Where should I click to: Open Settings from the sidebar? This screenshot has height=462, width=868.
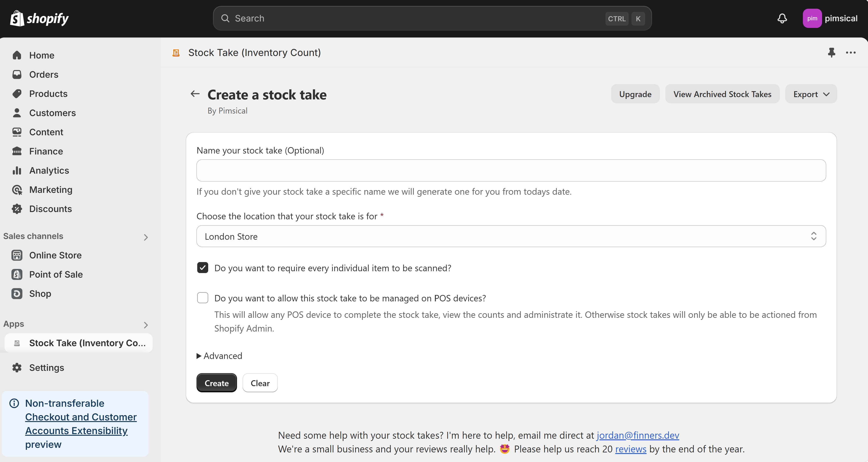click(x=46, y=367)
